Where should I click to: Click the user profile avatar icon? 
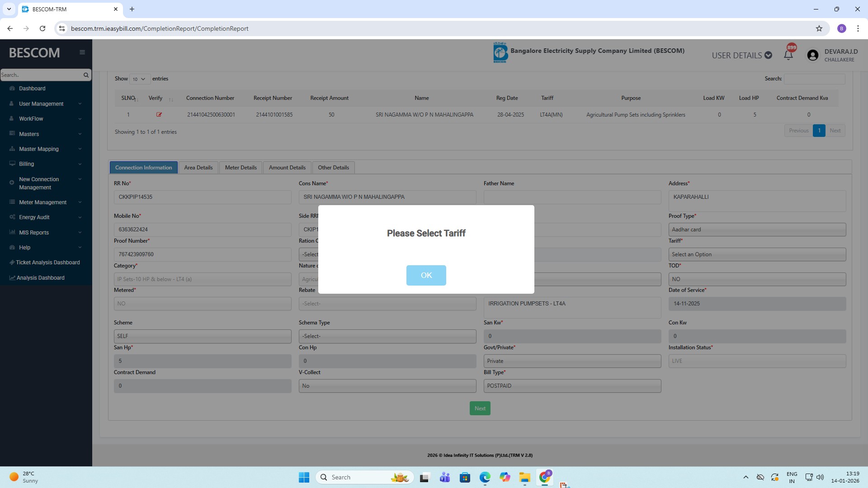point(812,55)
